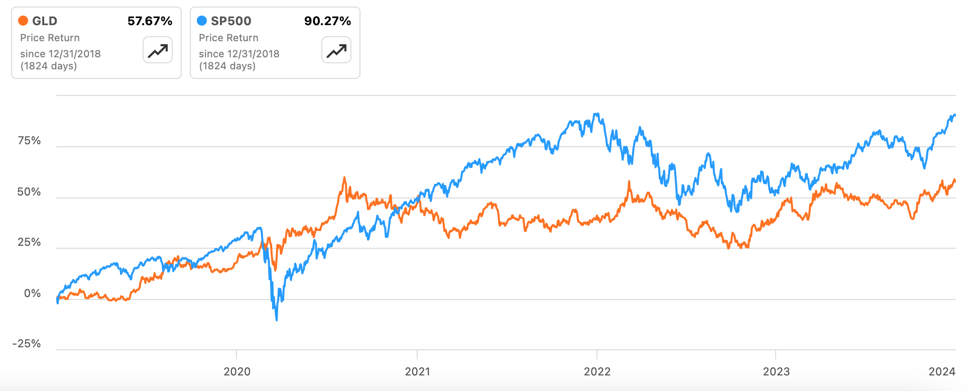This screenshot has width=980, height=391.
Task: Open details for the since 12/31/2018 period
Action: tap(60, 54)
